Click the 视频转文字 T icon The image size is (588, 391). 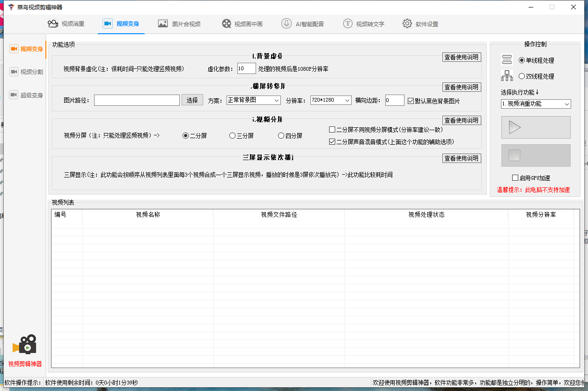pyautogui.click(x=347, y=24)
